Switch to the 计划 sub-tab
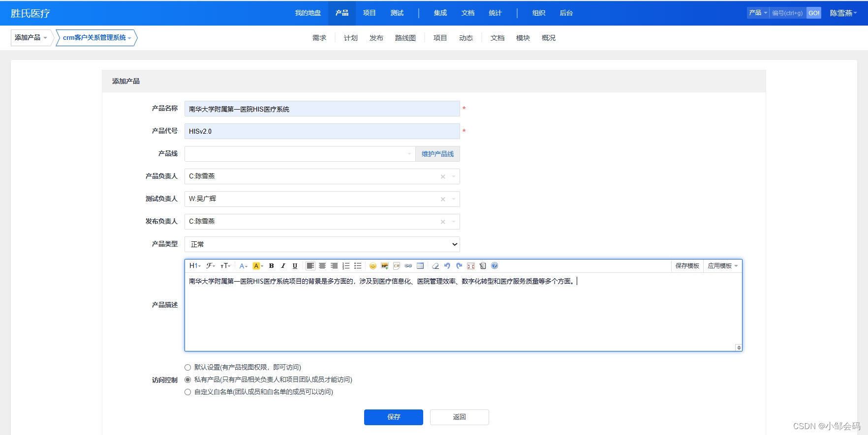 (351, 38)
